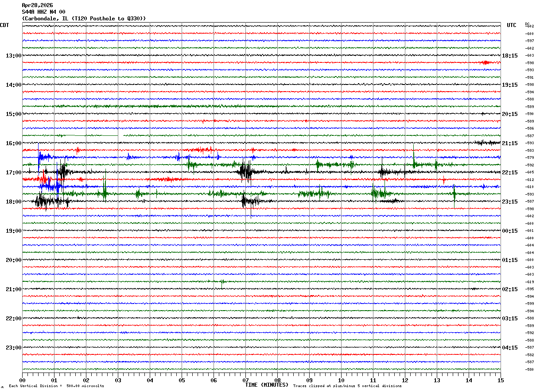
Task: Click the CDT timezone header
Action: pos(4,25)
